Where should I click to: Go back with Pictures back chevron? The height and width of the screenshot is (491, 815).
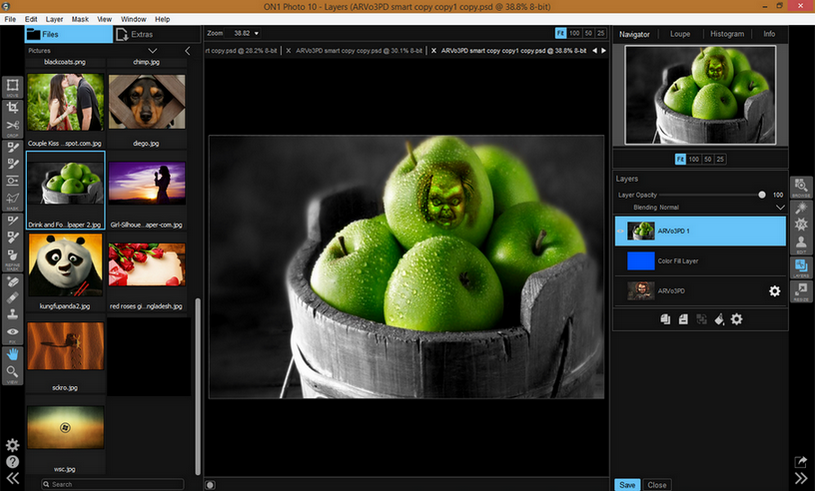187,50
